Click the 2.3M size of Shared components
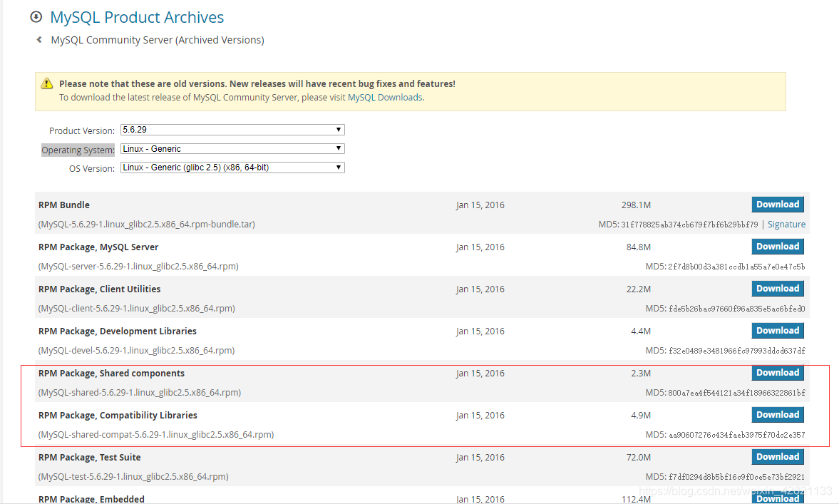The image size is (839, 504). [x=641, y=374]
